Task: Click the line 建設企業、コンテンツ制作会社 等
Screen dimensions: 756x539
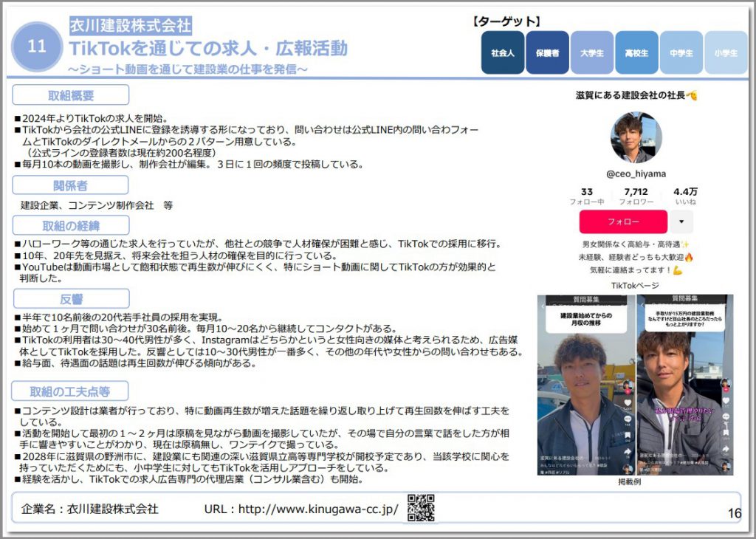Action: tap(97, 205)
